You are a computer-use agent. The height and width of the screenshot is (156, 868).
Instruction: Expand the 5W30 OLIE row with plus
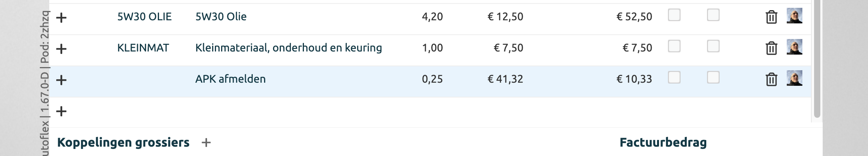[x=61, y=18]
